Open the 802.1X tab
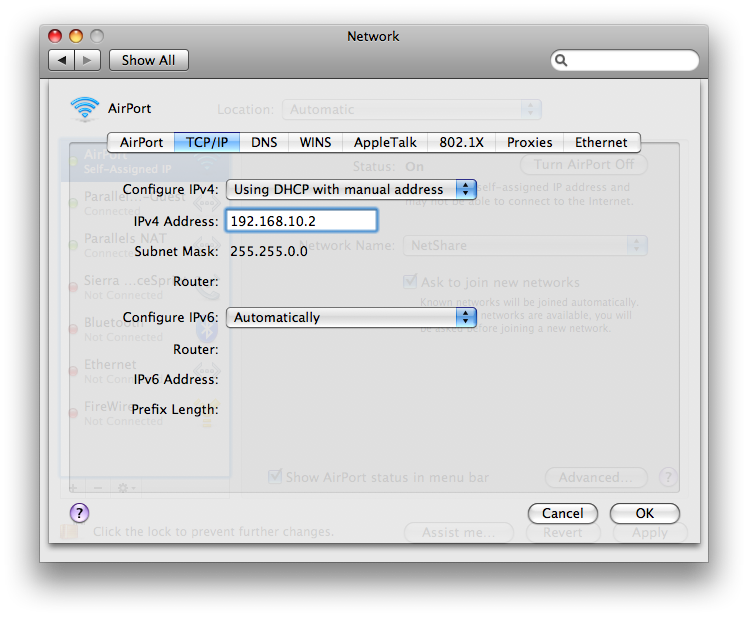This screenshot has width=748, height=617. pyautogui.click(x=461, y=142)
